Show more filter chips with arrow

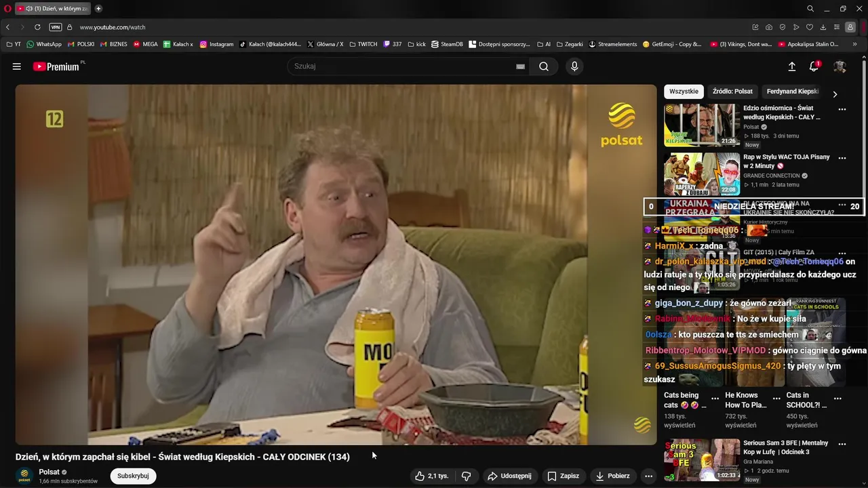[x=835, y=94]
